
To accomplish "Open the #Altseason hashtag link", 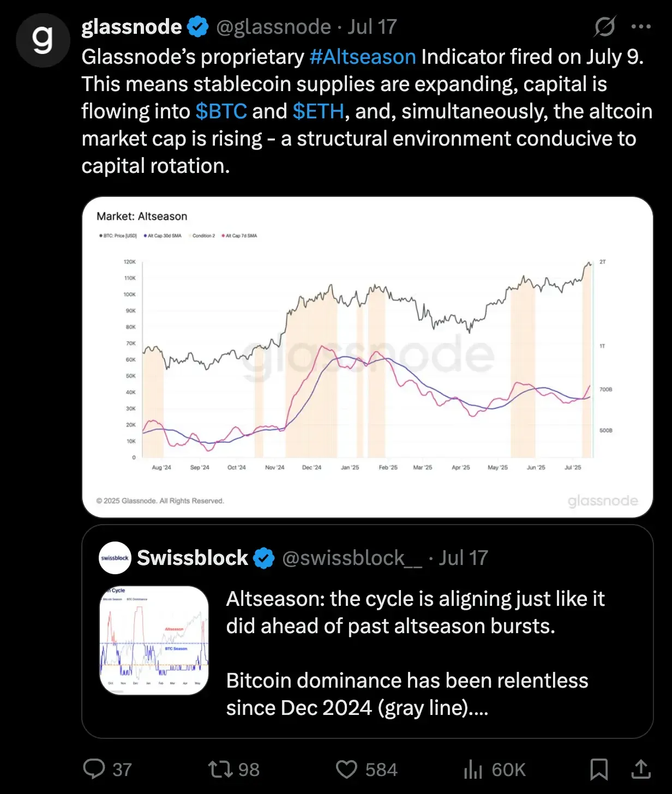I will click(363, 57).
